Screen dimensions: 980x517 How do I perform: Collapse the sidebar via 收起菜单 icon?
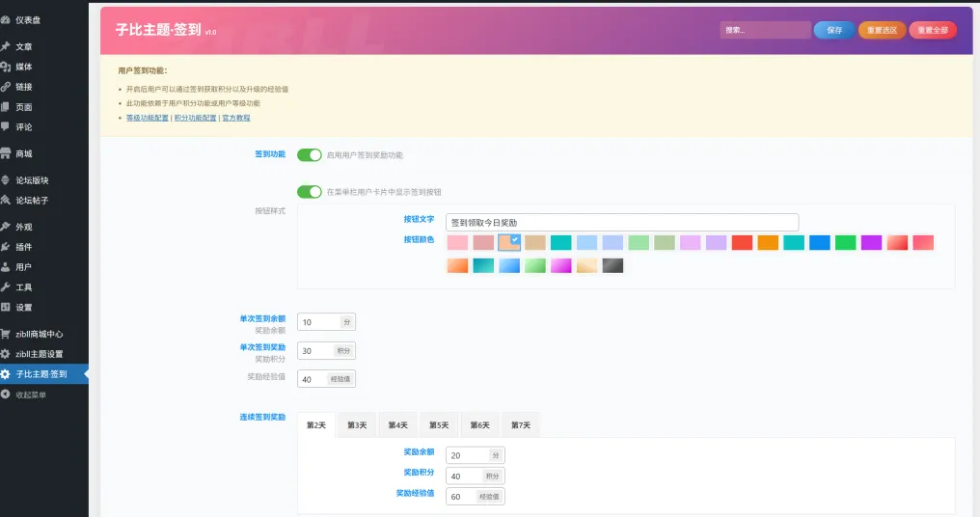(x=5, y=395)
